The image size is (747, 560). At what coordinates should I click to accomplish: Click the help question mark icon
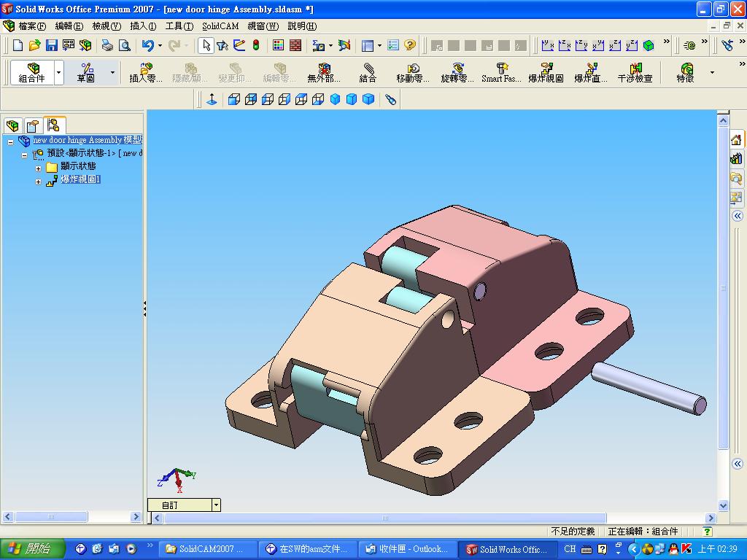[410, 45]
